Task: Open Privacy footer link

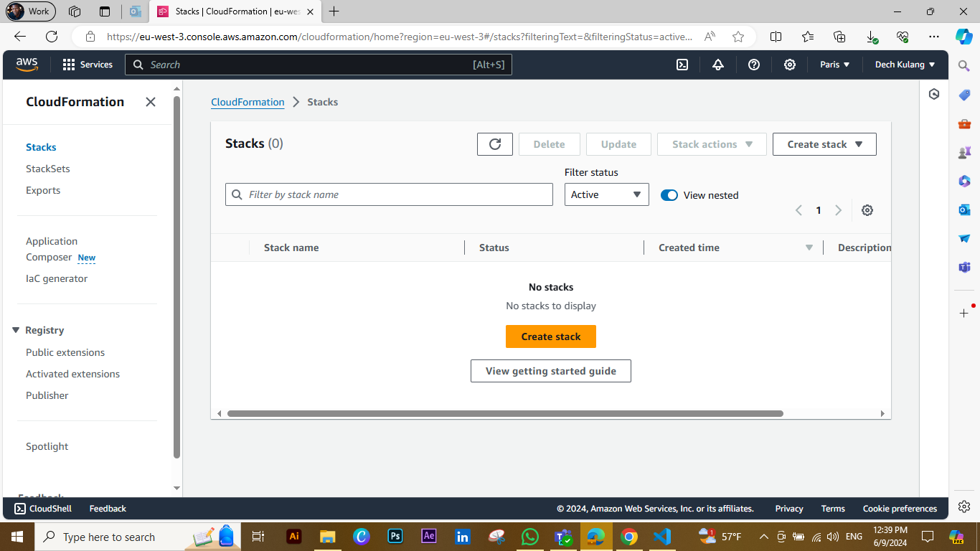Action: tap(789, 509)
